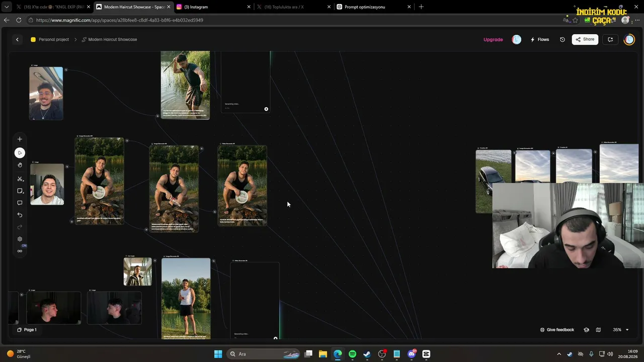Open the Personal project breadcrumb
This screenshot has width=644, height=362.
[50, 40]
